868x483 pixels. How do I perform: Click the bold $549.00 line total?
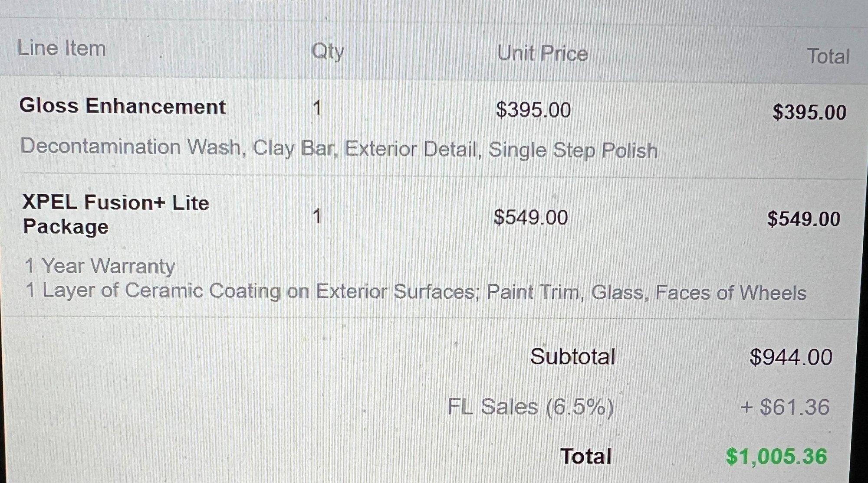click(x=804, y=219)
